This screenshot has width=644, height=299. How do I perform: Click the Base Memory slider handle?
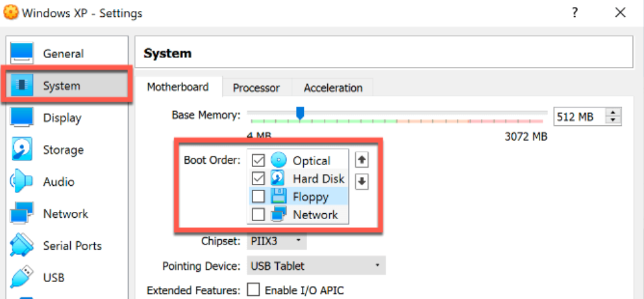[300, 114]
